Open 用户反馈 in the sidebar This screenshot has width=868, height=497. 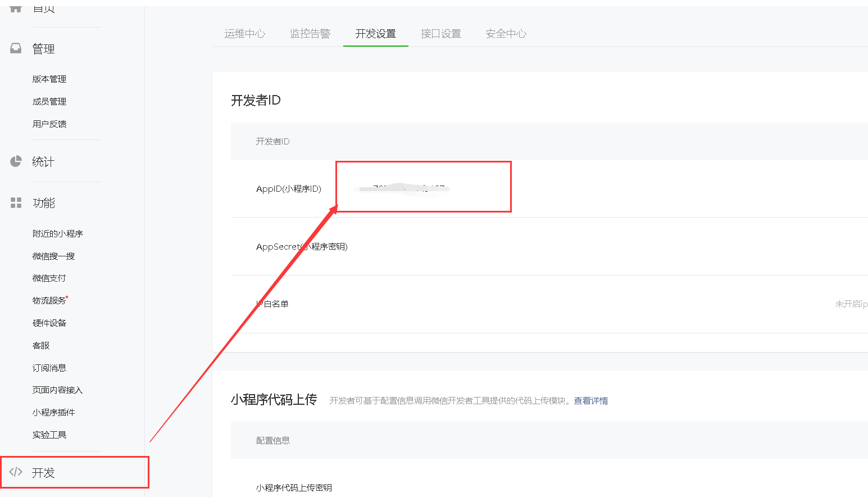[x=49, y=124]
